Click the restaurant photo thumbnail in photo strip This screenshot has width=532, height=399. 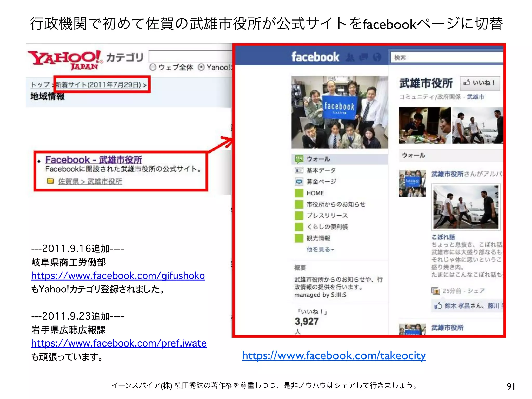click(425, 125)
